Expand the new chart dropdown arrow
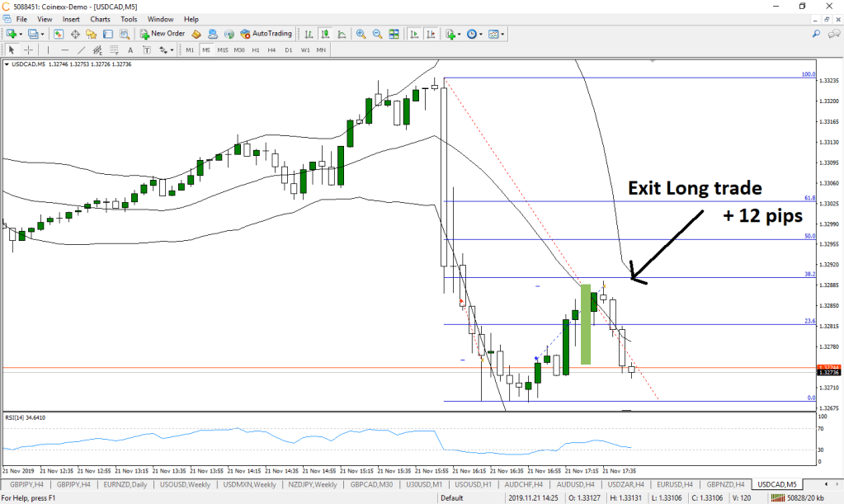Screen dimensions: 844x504 click(x=21, y=34)
